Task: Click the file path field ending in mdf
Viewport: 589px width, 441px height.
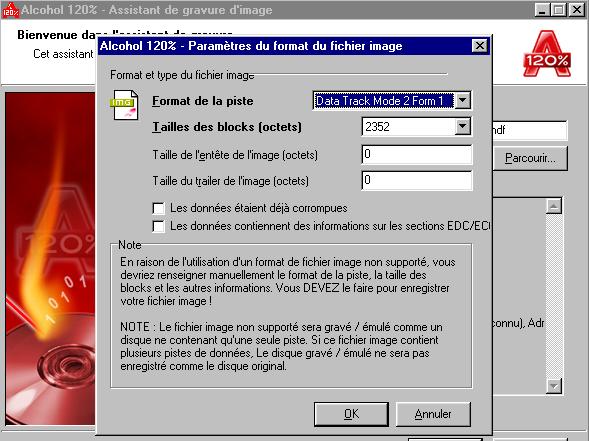Action: (530, 130)
